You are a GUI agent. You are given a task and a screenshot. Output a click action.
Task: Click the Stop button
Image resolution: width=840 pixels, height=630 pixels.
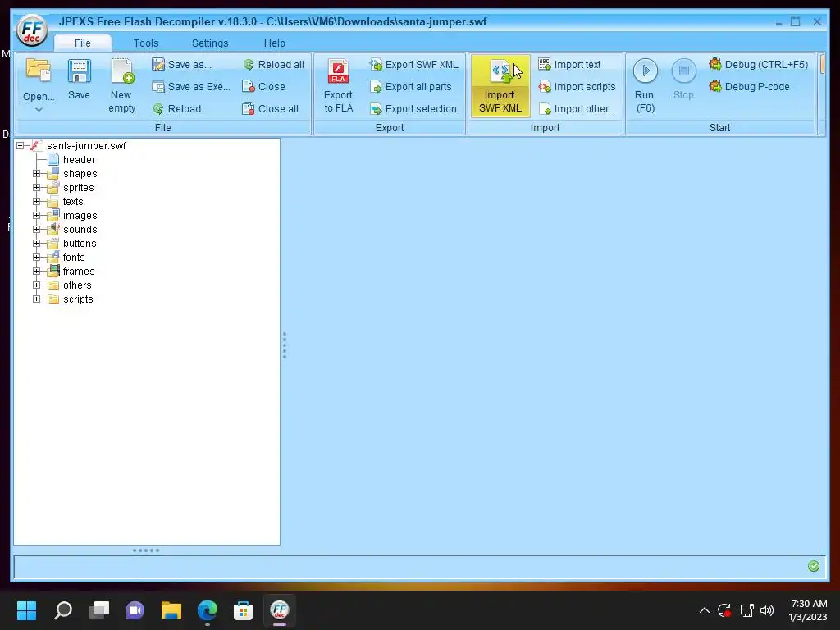coord(683,80)
